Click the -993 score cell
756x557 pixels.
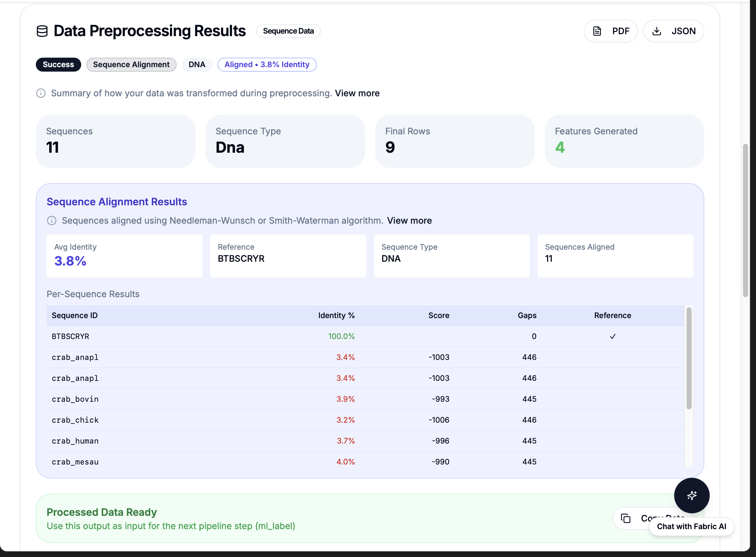tap(440, 399)
